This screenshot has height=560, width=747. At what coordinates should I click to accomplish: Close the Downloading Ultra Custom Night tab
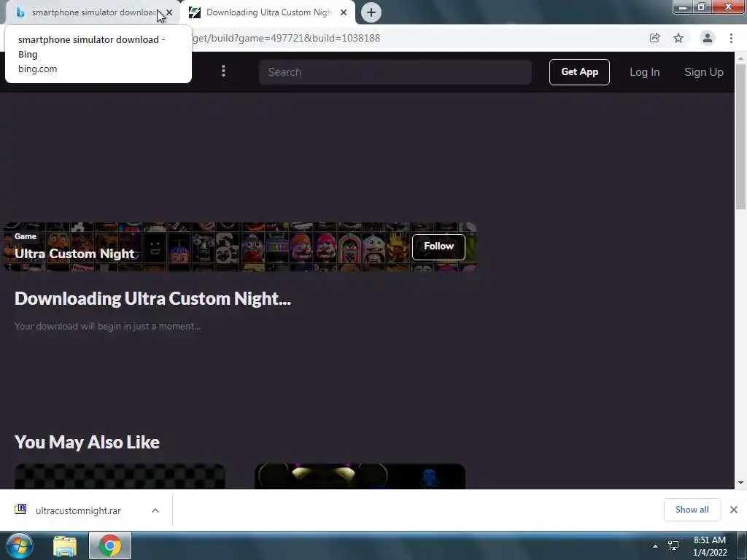tap(344, 12)
